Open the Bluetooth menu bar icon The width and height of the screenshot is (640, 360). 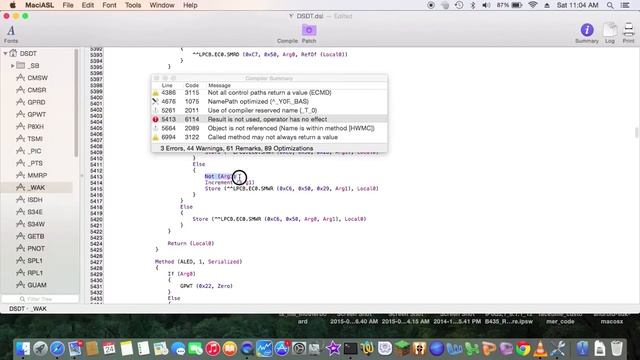(473, 5)
